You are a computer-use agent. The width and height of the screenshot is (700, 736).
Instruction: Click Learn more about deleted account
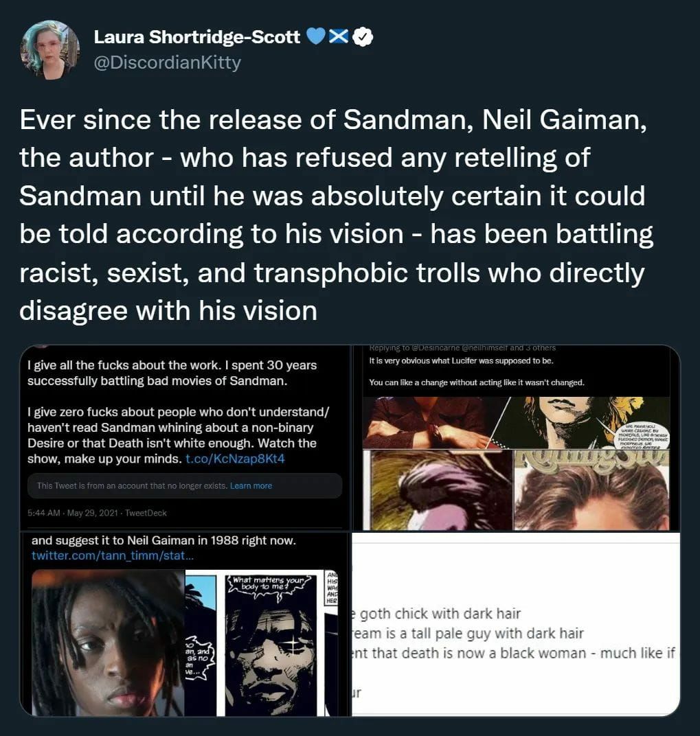(x=251, y=486)
